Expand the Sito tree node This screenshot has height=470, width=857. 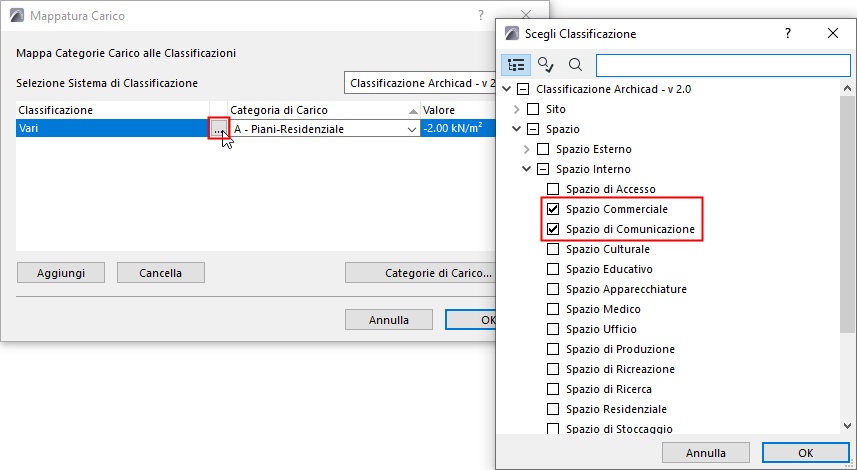516,109
